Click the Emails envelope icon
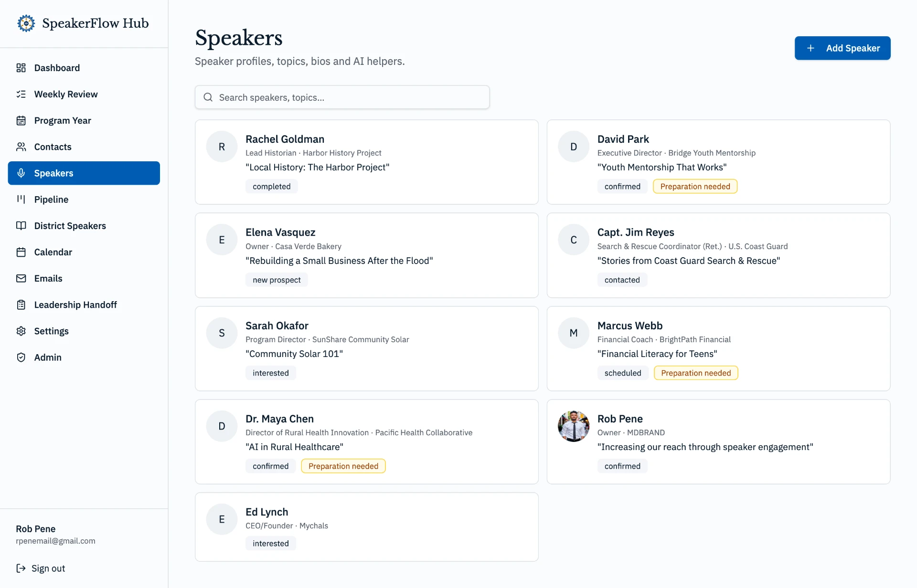This screenshot has height=588, width=917. pyautogui.click(x=21, y=278)
